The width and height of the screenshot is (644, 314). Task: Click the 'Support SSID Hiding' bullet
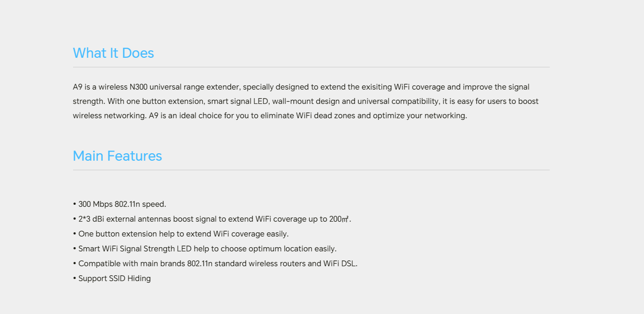point(112,278)
